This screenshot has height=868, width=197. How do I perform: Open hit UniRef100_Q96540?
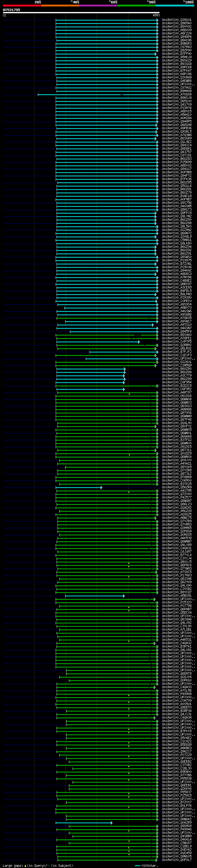176,23
